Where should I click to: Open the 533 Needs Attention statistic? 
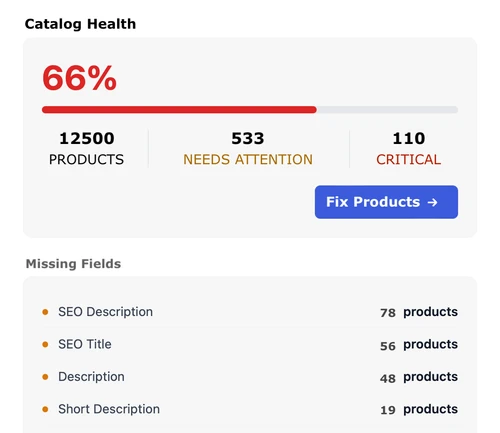(x=248, y=149)
